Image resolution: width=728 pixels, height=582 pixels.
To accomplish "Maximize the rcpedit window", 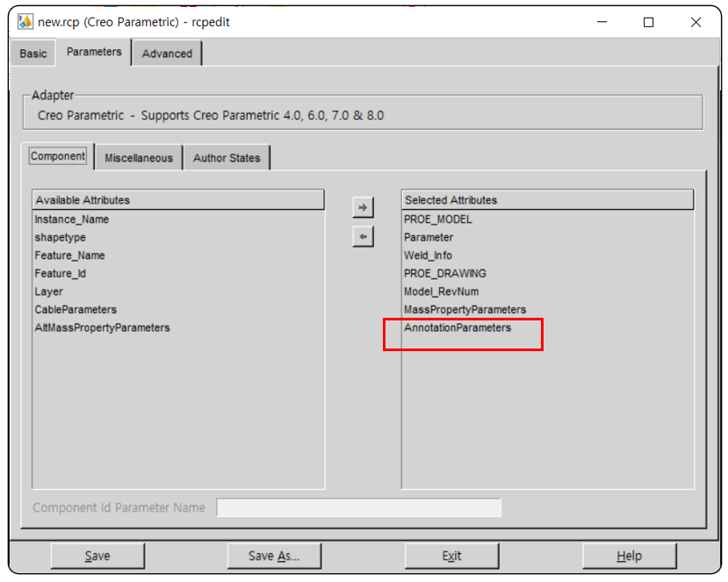I will [649, 22].
